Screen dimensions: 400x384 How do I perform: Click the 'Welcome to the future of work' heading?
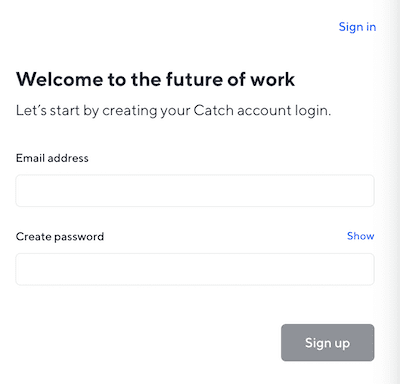point(155,79)
